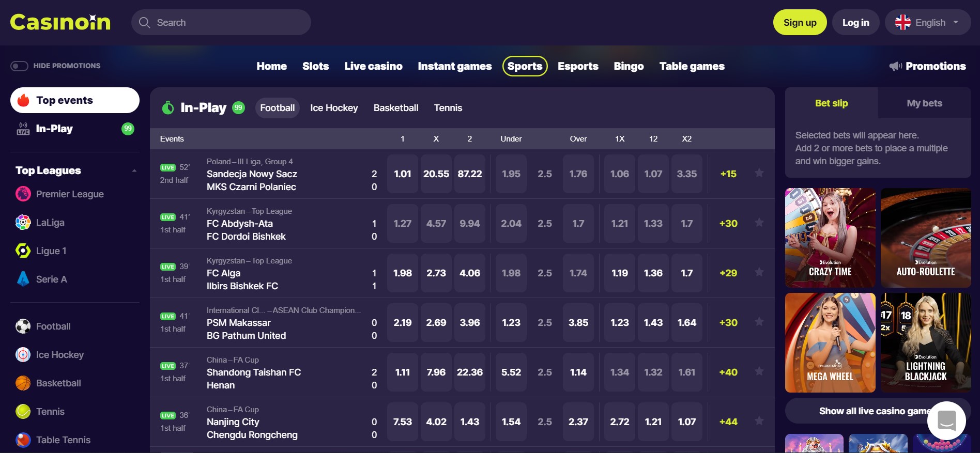The height and width of the screenshot is (453, 980).
Task: Open the Crazy Time game thumbnail
Action: click(x=830, y=238)
